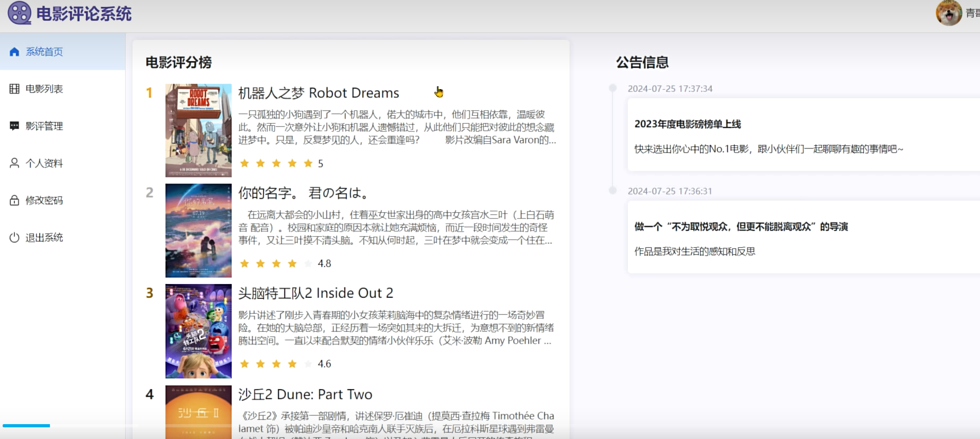Image resolution: width=980 pixels, height=439 pixels.
Task: Open the 电影列表 menu item
Action: coord(63,89)
